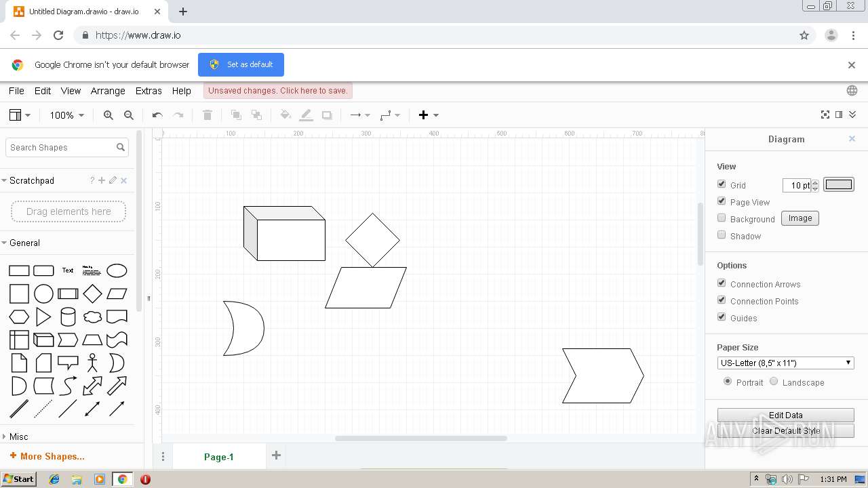Select the dotted line connector
The height and width of the screenshot is (488, 868).
click(43, 409)
